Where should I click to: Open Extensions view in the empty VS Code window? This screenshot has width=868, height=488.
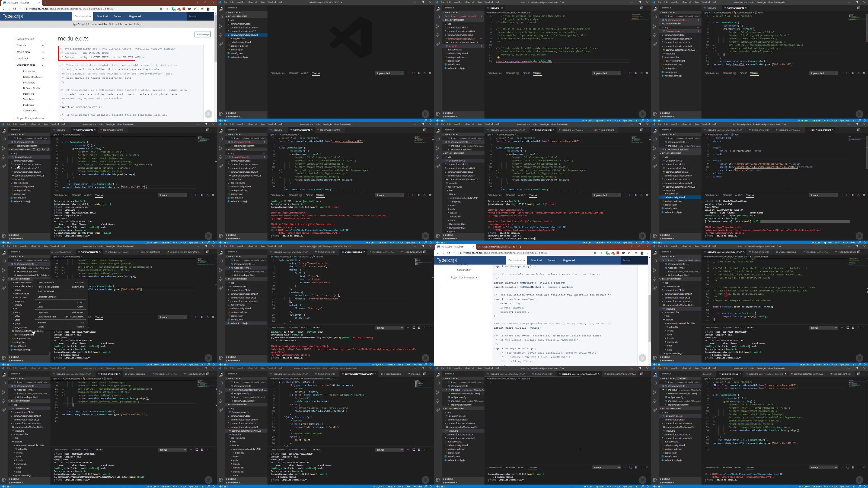(221, 44)
